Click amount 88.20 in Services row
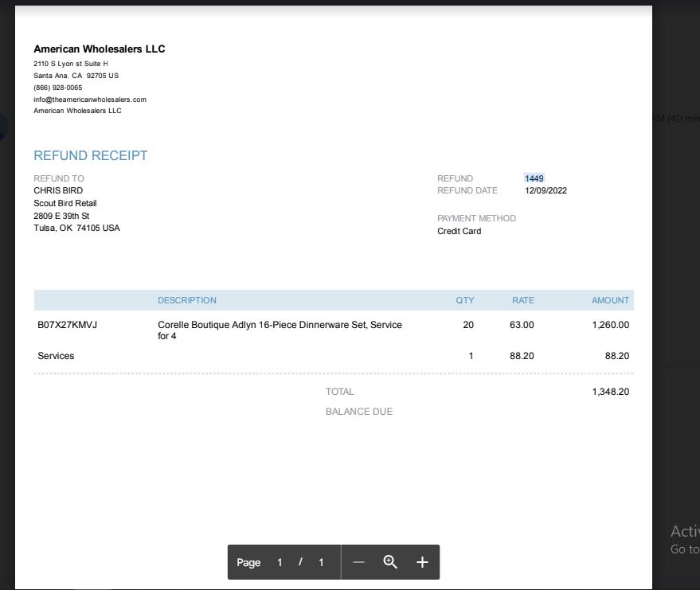This screenshot has height=590, width=700. (x=617, y=356)
